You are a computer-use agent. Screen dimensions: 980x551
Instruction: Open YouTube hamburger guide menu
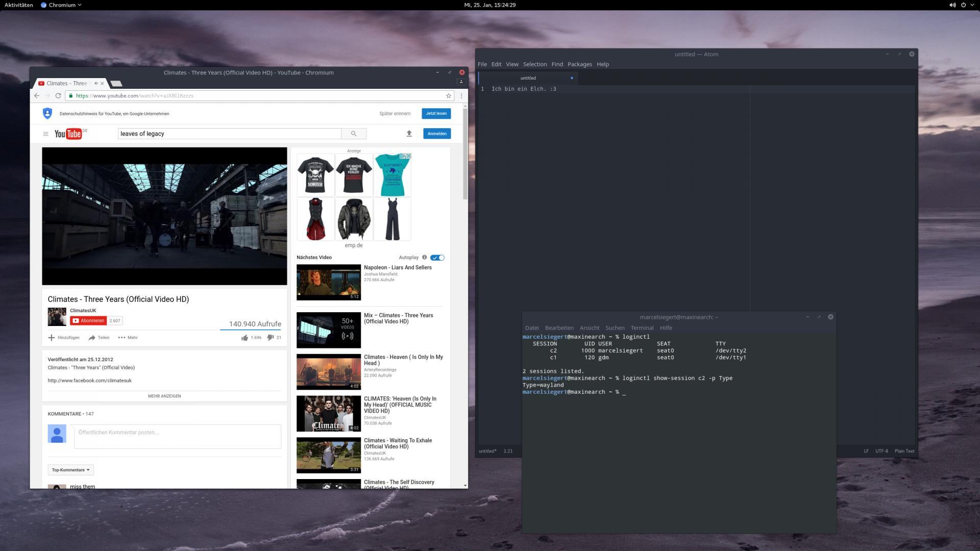[45, 134]
